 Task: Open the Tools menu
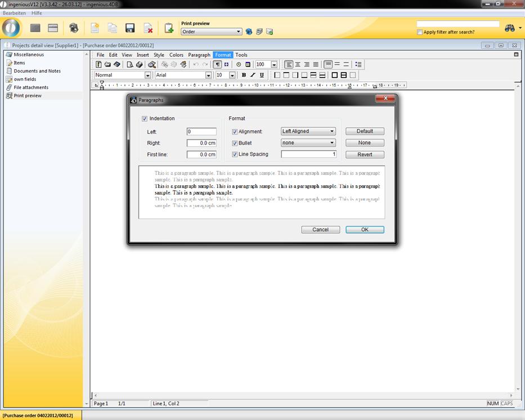(x=241, y=55)
